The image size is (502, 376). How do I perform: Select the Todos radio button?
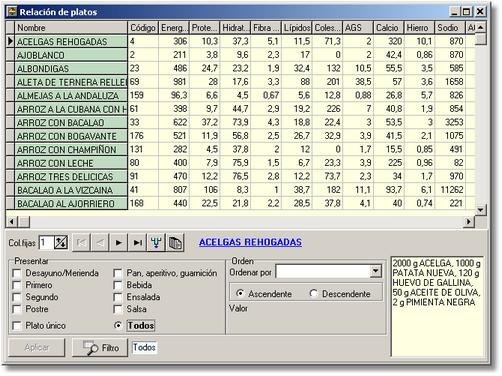click(118, 325)
